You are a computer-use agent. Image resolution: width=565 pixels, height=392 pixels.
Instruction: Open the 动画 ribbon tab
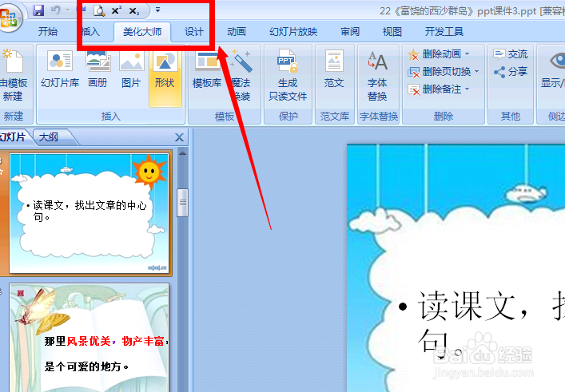click(x=237, y=32)
